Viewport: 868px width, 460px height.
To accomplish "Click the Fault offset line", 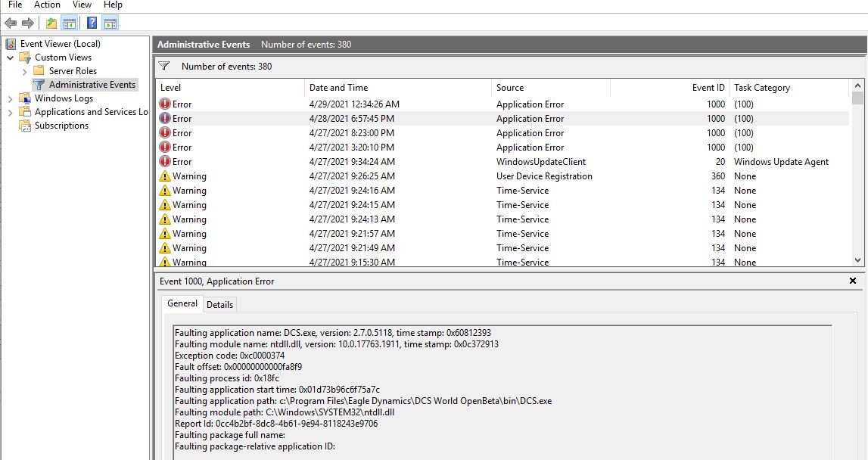I will [x=238, y=366].
